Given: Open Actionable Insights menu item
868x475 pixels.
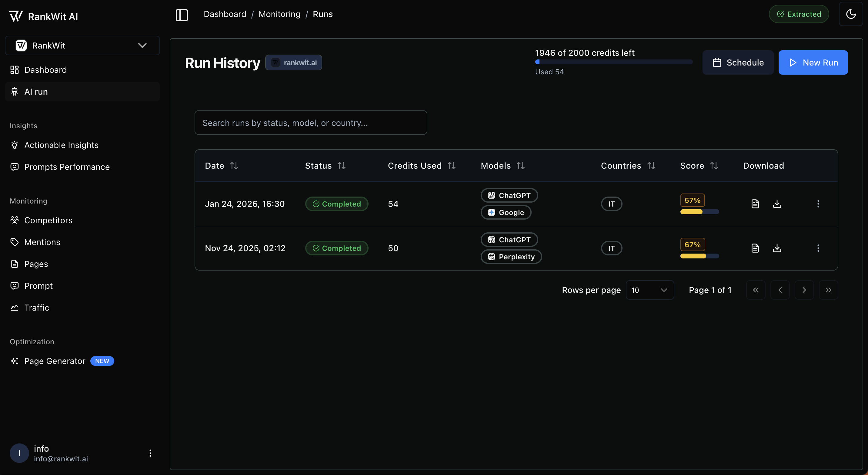Looking at the screenshot, I should coord(61,145).
